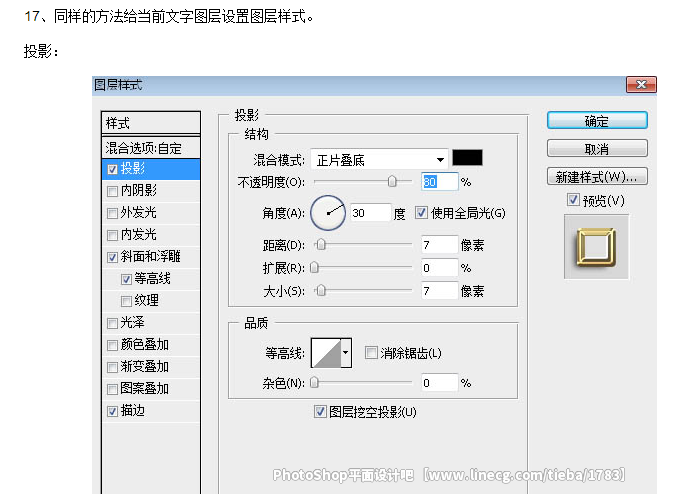Open the contour curve picker thumbnail
The image size is (681, 494).
tap(326, 352)
